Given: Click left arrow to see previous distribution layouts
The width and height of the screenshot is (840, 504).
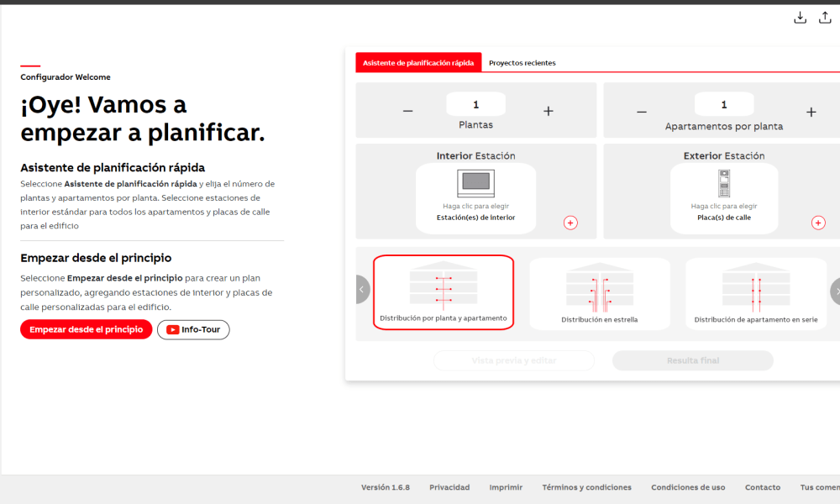Looking at the screenshot, I should pyautogui.click(x=361, y=289).
